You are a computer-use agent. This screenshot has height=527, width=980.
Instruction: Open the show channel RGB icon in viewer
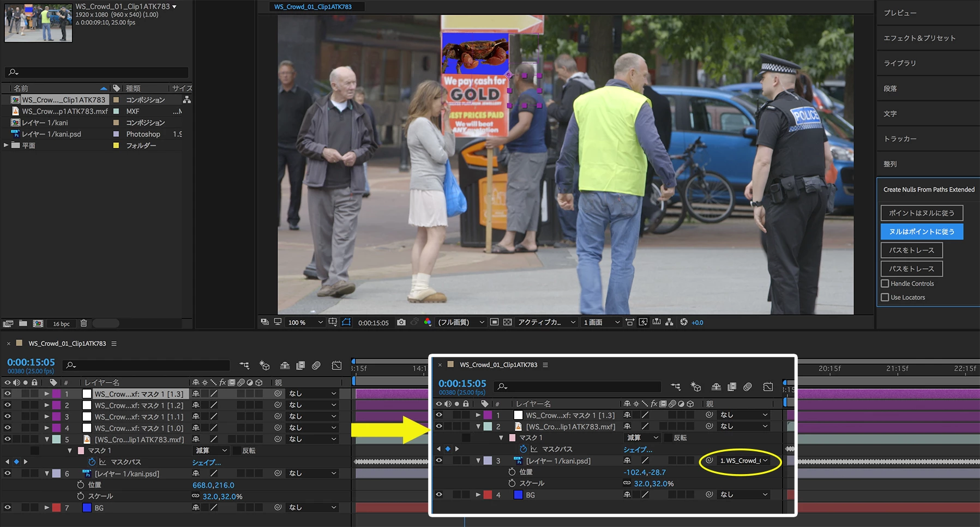[428, 322]
